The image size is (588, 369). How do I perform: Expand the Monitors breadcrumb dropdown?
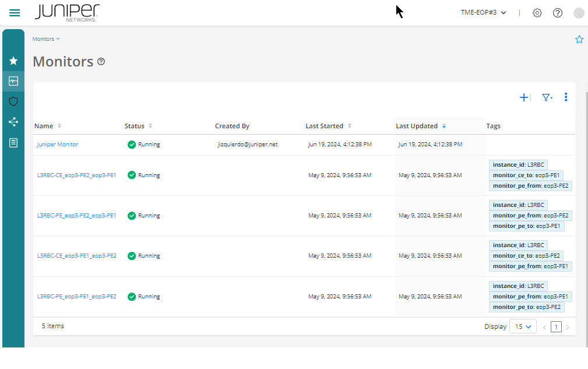[46, 39]
